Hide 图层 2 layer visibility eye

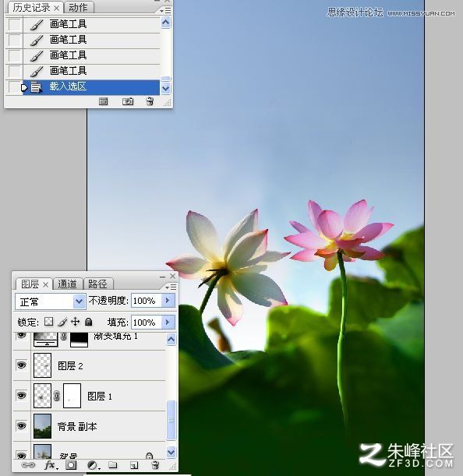pyautogui.click(x=21, y=365)
